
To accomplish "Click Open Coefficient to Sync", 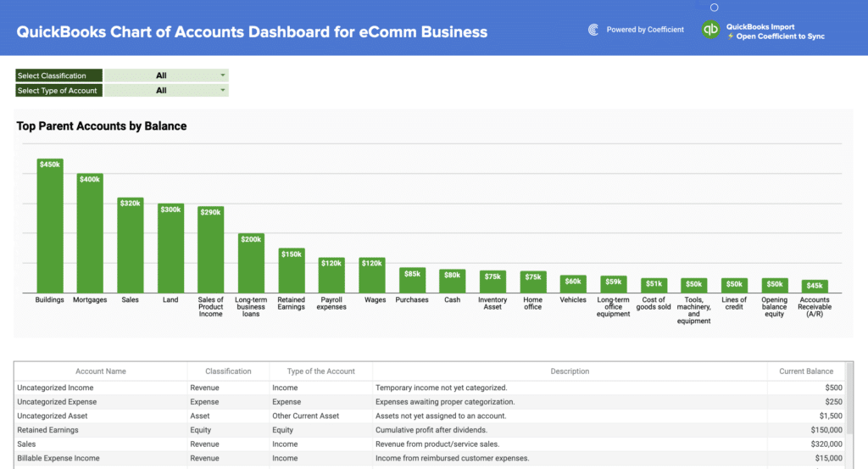I will click(780, 36).
